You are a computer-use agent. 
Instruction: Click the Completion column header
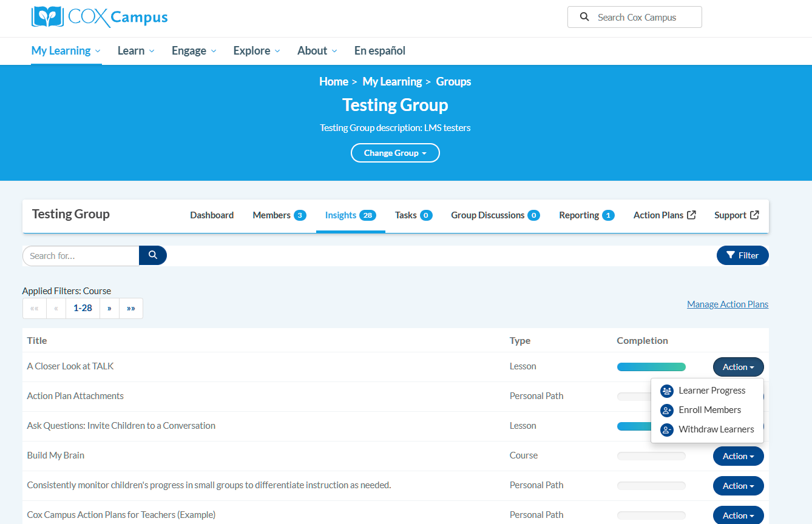coord(642,341)
